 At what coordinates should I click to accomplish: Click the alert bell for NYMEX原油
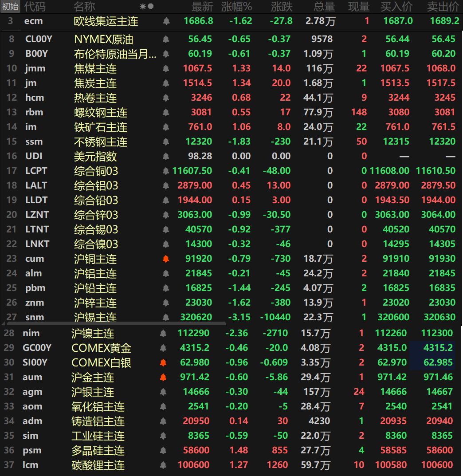(x=166, y=39)
